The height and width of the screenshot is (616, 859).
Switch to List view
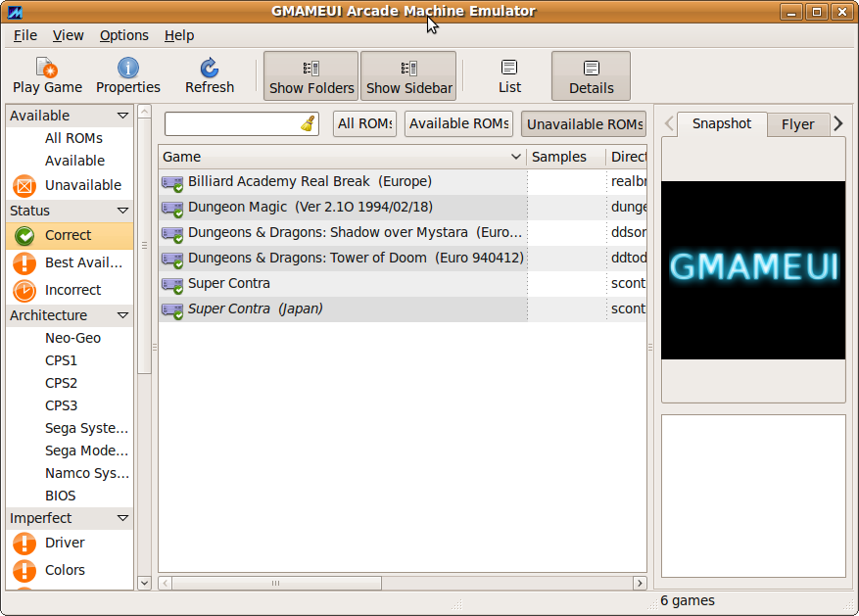click(x=509, y=76)
